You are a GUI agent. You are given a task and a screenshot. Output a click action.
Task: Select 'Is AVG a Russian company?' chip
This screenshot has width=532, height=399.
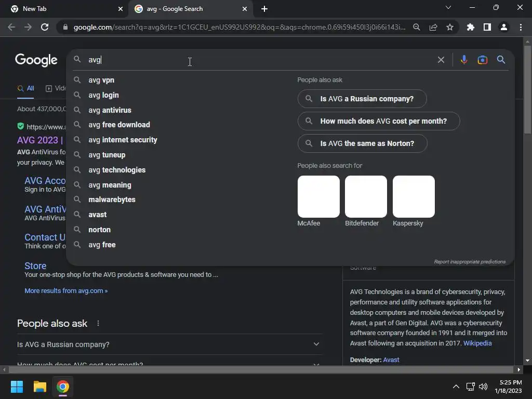click(x=362, y=99)
